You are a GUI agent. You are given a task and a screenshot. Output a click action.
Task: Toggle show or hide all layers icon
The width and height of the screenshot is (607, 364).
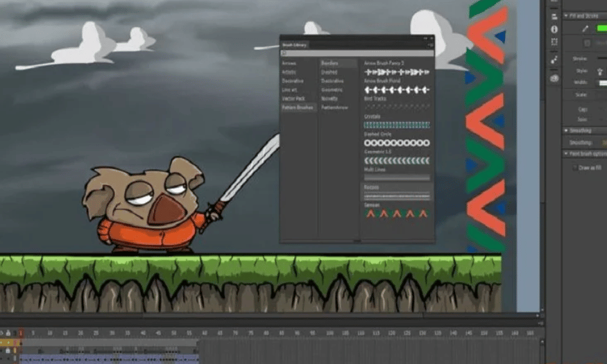coord(1,333)
